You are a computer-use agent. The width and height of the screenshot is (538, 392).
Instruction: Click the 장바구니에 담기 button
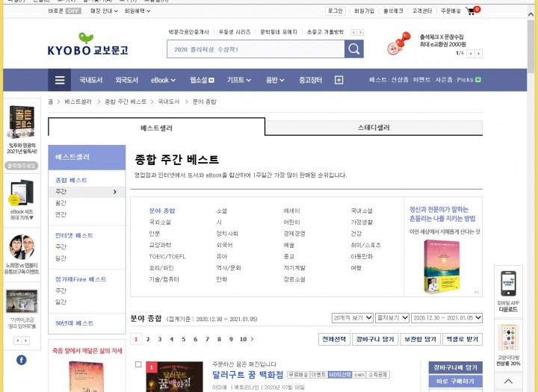click(x=455, y=367)
